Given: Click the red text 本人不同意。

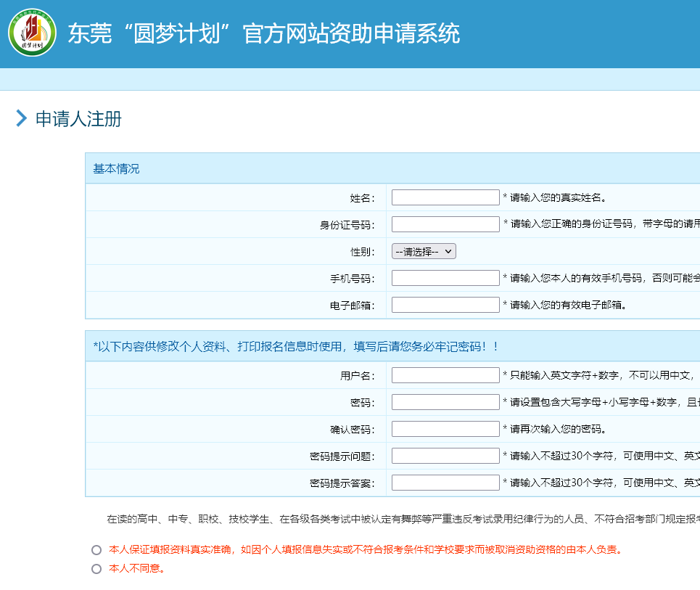Looking at the screenshot, I should pyautogui.click(x=137, y=568).
